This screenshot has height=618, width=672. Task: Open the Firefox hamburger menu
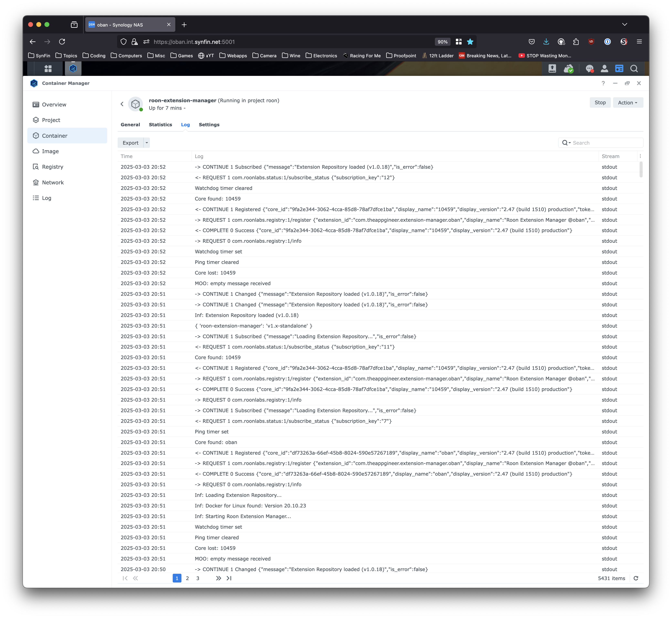tap(639, 41)
